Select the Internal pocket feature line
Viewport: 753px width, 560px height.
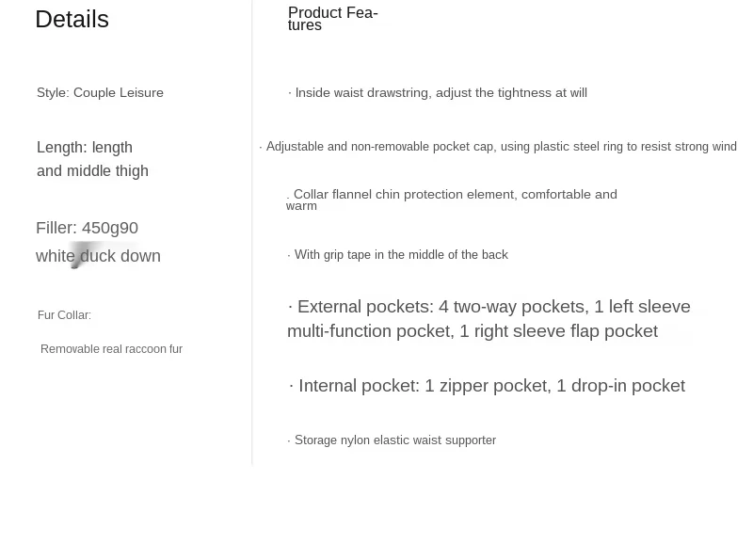click(x=488, y=386)
